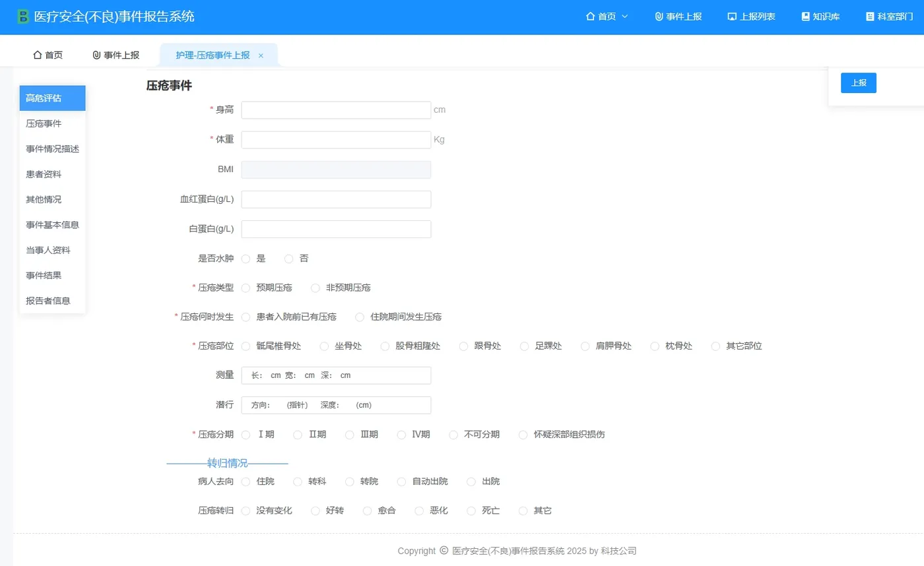Click the 科室部门 building icon
Screen dimensions: 924x566
click(870, 16)
